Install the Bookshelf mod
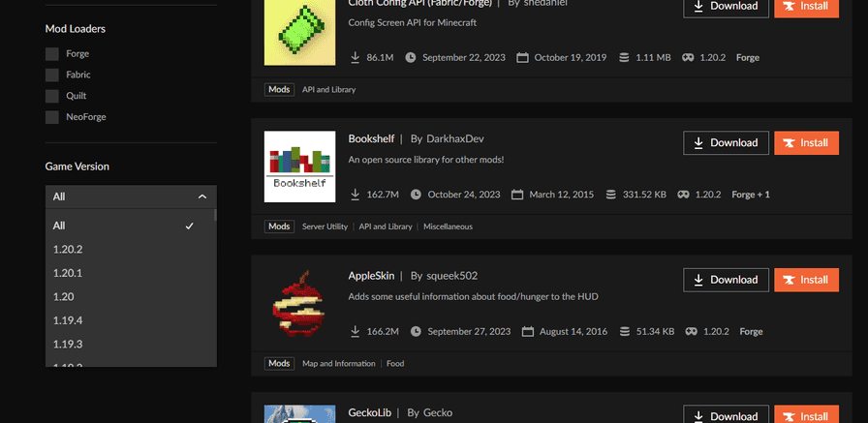 (806, 142)
